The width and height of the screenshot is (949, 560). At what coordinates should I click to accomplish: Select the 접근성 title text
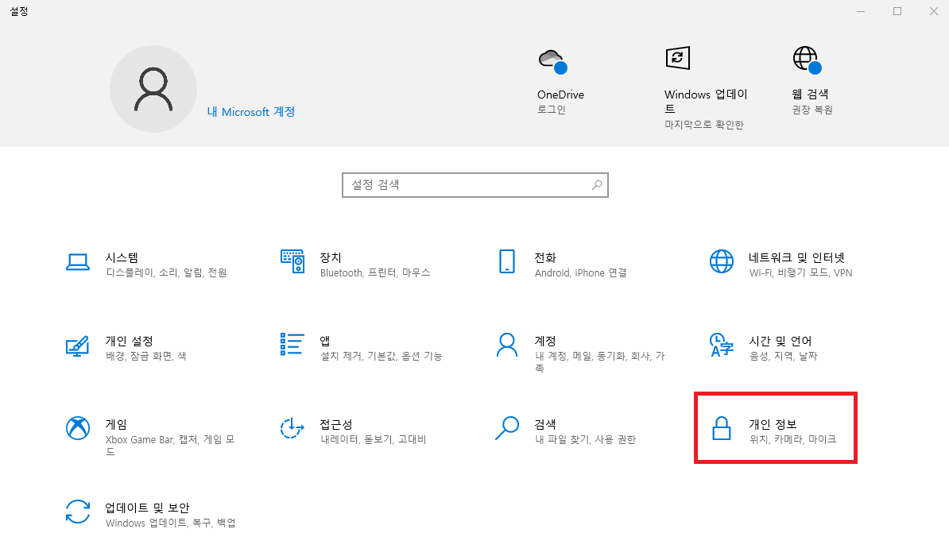[336, 424]
